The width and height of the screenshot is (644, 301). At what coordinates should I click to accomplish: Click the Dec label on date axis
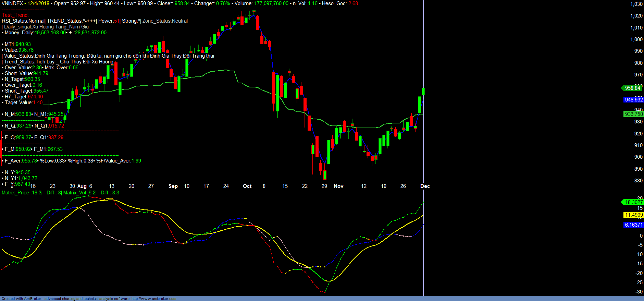pos(425,186)
